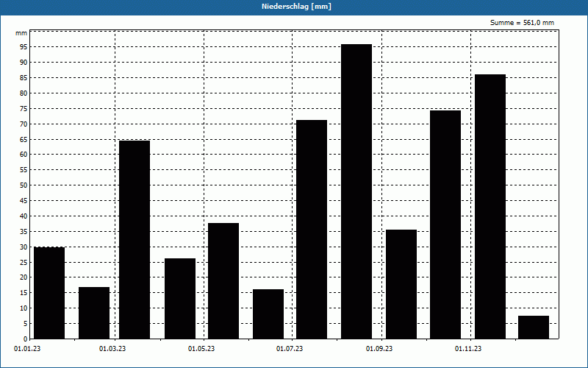Image resolution: width=588 pixels, height=368 pixels.
Task: Select the February bar near 17 mm
Action: 94,313
